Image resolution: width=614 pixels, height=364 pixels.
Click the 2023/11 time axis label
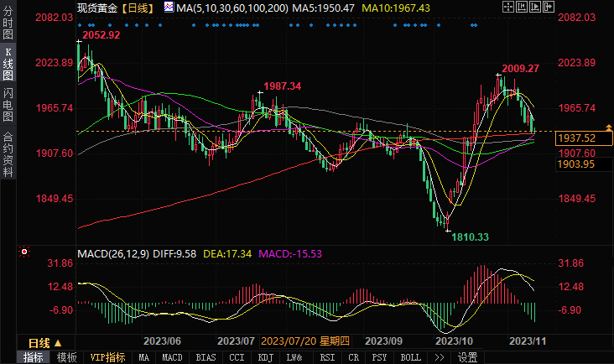(x=528, y=341)
